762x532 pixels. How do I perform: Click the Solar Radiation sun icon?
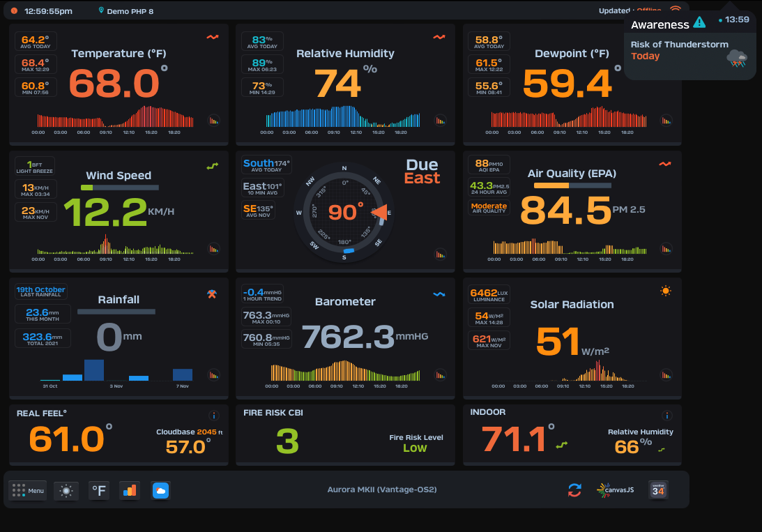(x=666, y=291)
